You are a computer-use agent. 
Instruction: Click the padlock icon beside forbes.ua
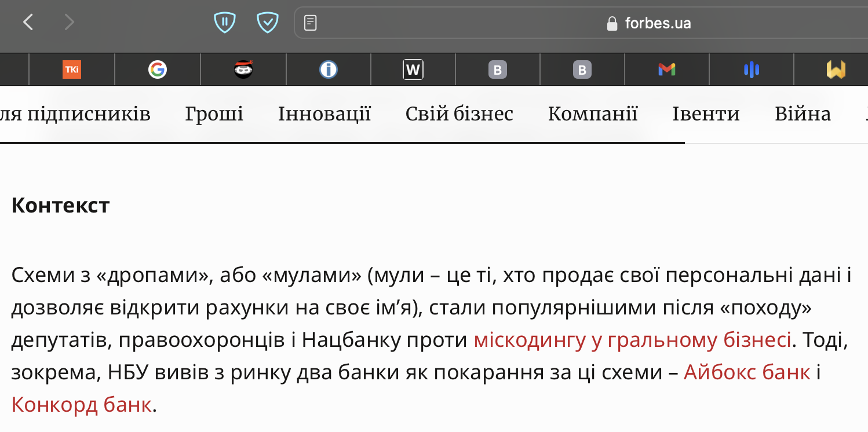point(612,23)
